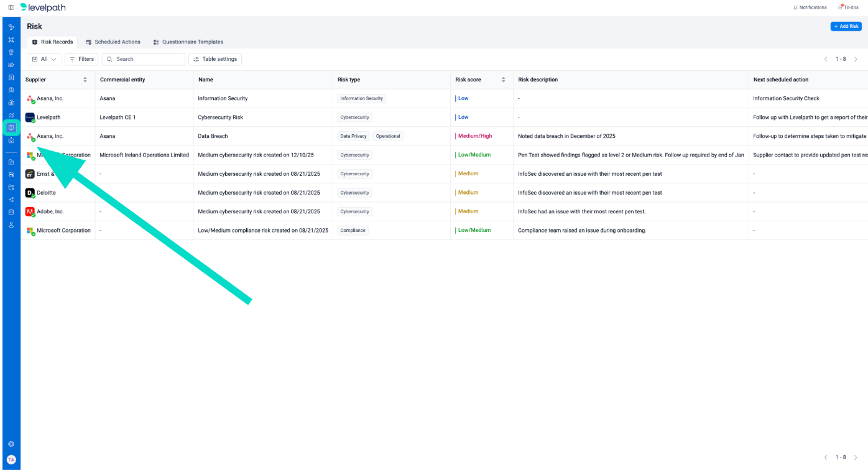868x470 pixels.
Task: Switch to the Scheduled Actions tab
Action: click(x=113, y=42)
